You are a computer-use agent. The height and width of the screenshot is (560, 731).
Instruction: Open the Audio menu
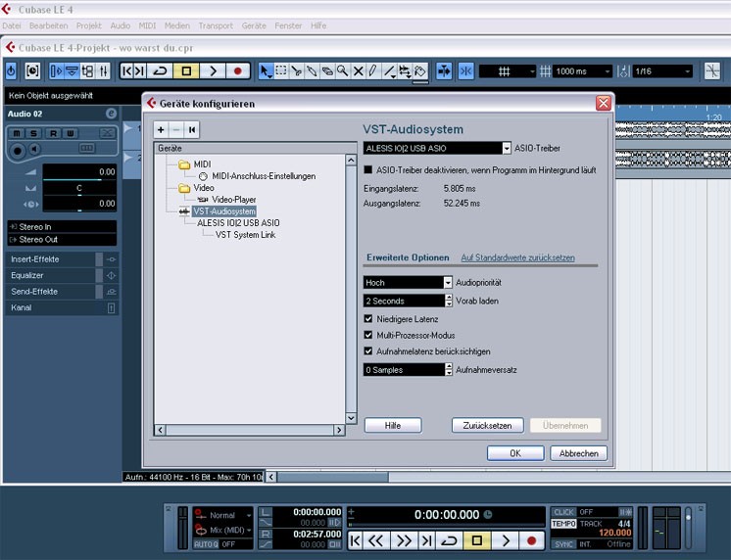[x=121, y=25]
